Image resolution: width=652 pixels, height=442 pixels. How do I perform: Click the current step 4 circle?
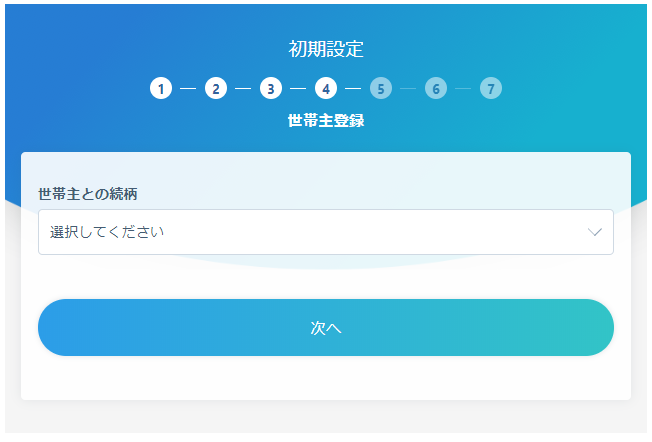pos(326,88)
